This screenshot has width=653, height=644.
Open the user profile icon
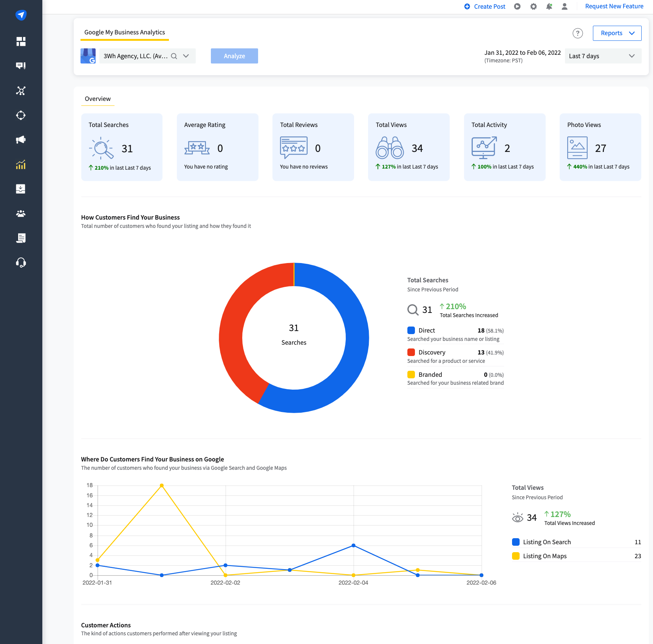(565, 6)
